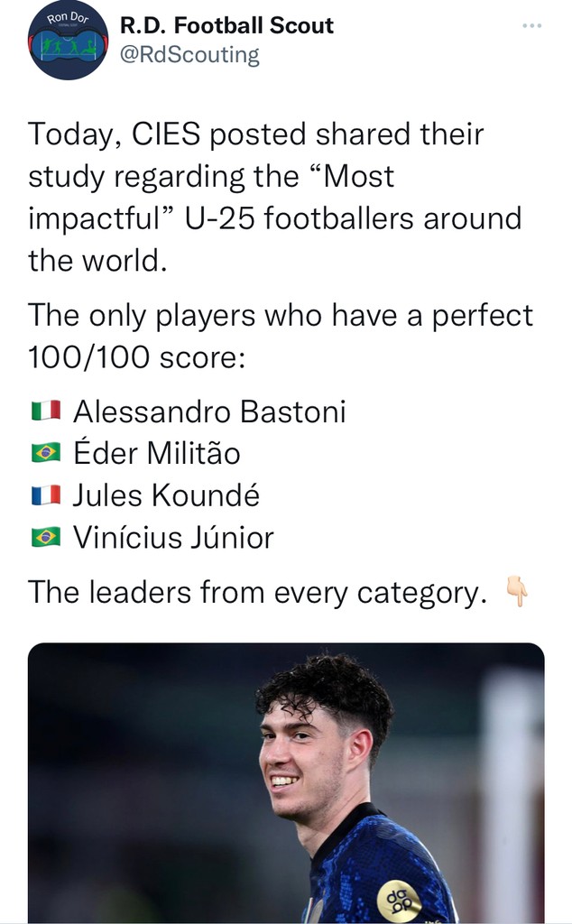The height and width of the screenshot is (924, 572).
Task: Click the player's face in the photo
Action: [307, 759]
